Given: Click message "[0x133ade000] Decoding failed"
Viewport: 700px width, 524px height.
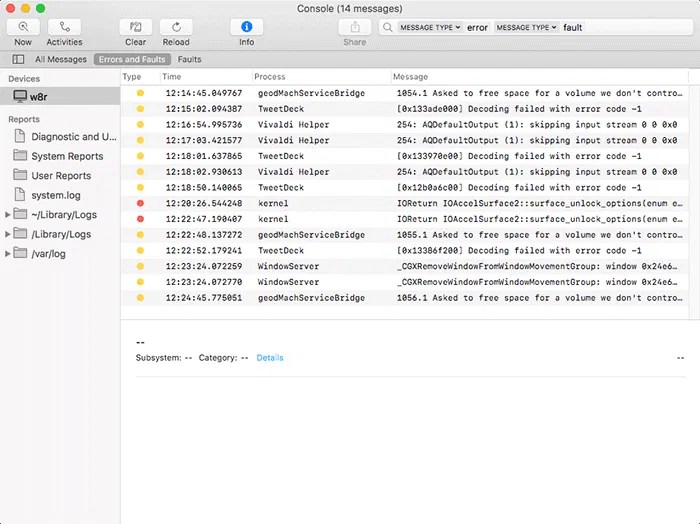Looking at the screenshot, I should (x=519, y=108).
